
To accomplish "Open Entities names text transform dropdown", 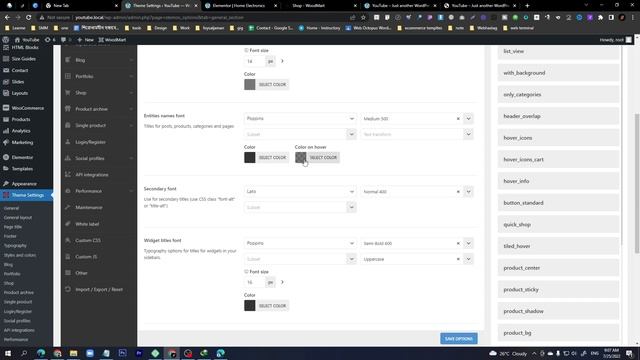I will pos(417,134).
